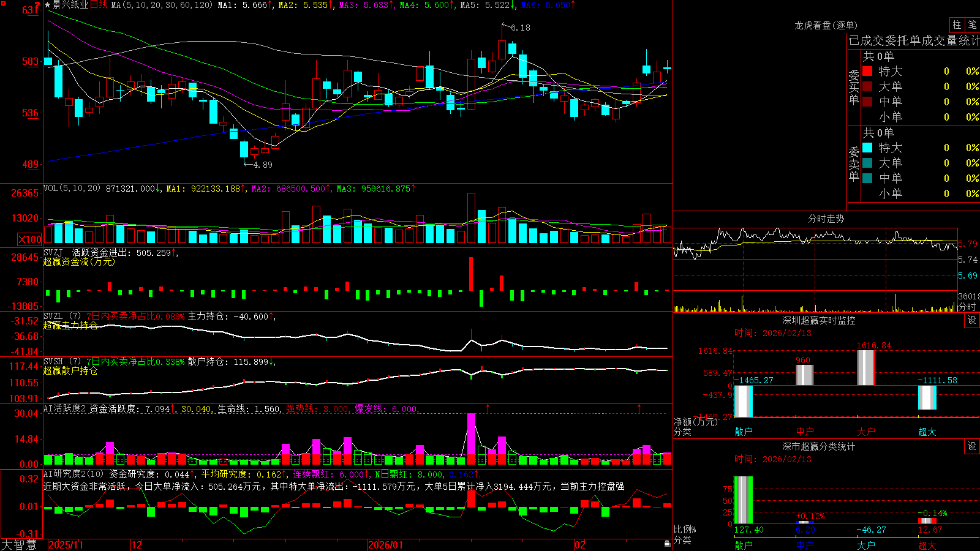Image resolution: width=980 pixels, height=551 pixels.
Task: Click the 爆发线: 6.000 label
Action: coord(386,408)
